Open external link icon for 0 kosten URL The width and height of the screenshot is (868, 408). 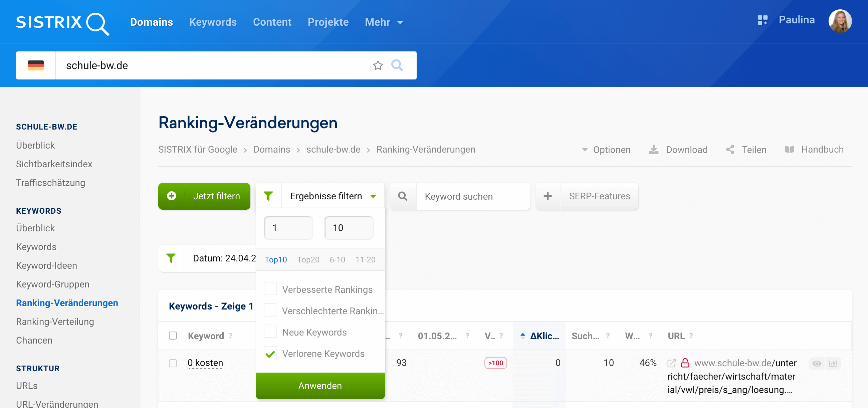671,363
